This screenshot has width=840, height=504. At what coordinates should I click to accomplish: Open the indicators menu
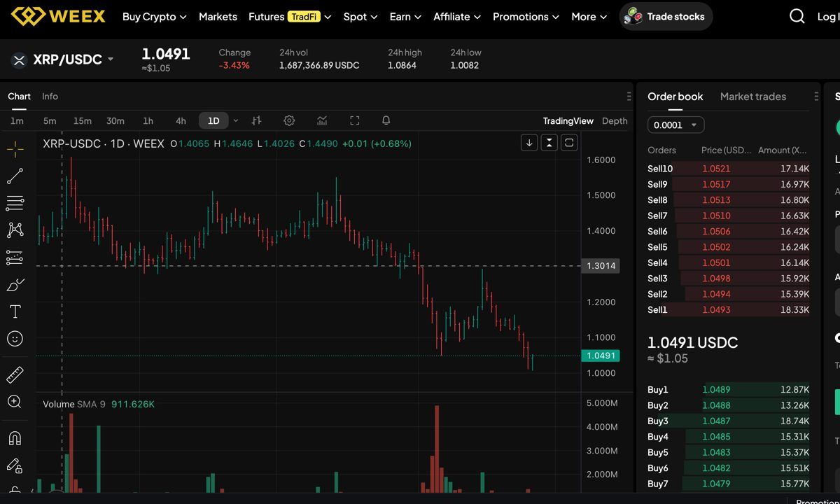coord(322,120)
